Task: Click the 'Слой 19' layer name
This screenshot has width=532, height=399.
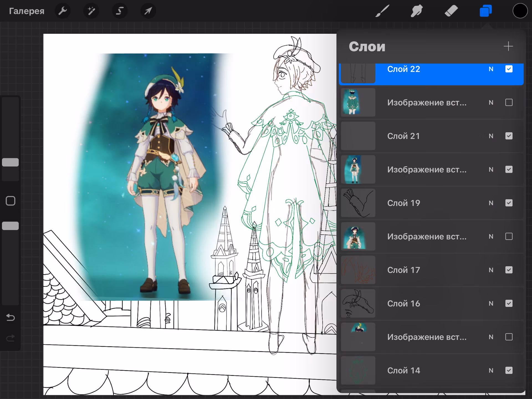Action: [x=404, y=203]
